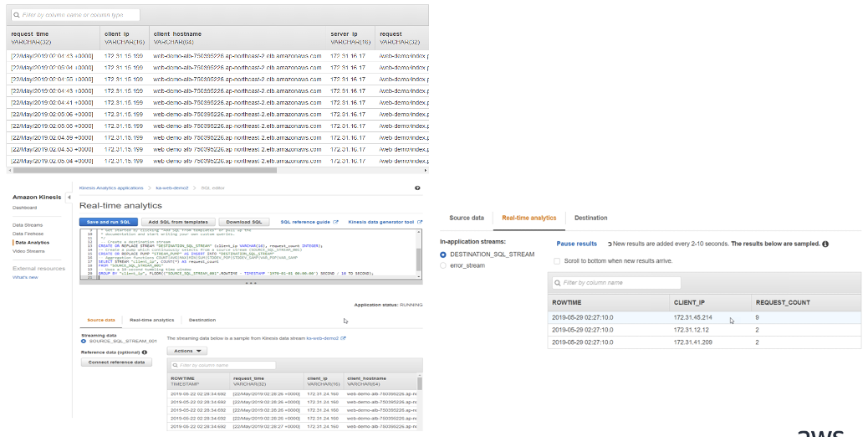Image resolution: width=868 pixels, height=437 pixels.
Task: Enable 'Scroll to bottom when new results arrive'
Action: (558, 261)
